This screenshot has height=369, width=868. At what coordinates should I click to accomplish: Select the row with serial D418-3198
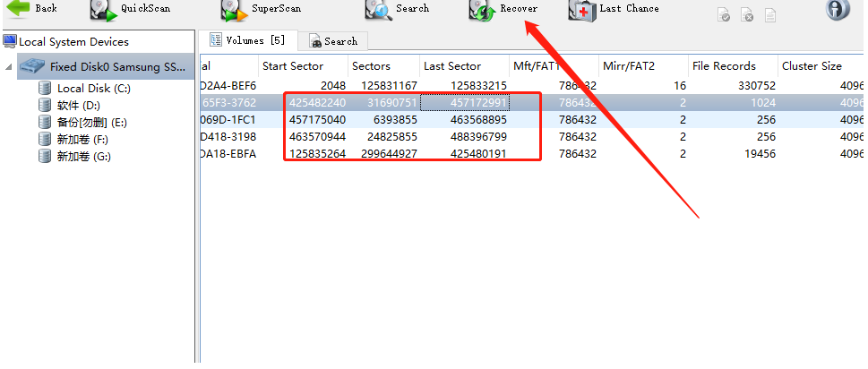coord(531,137)
